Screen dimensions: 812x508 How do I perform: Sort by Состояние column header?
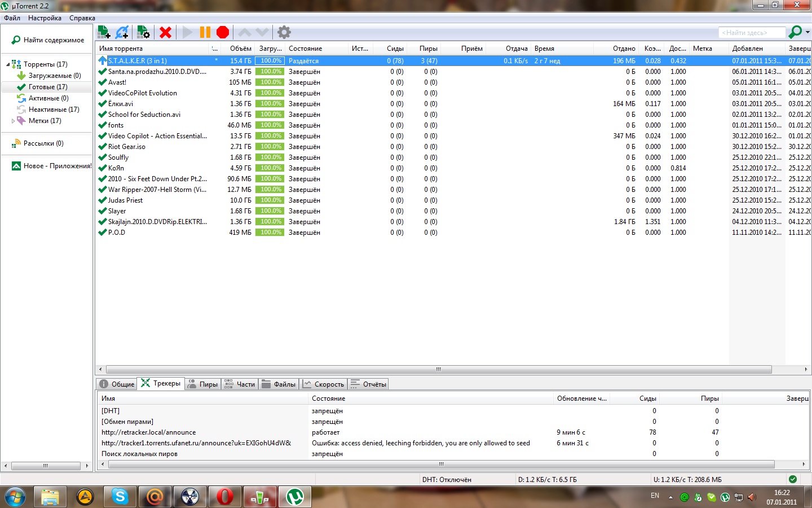(316, 49)
